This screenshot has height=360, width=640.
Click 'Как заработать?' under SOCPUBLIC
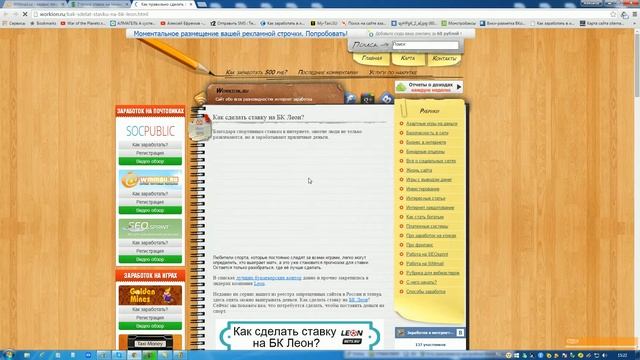(150, 145)
